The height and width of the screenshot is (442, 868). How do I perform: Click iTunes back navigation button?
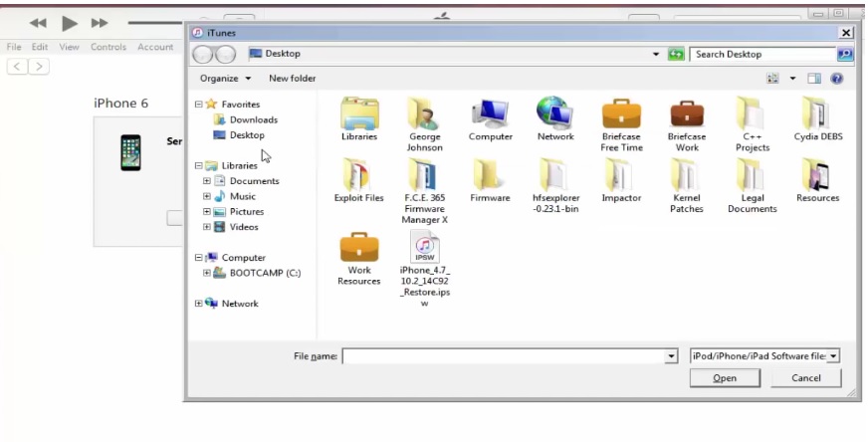[17, 67]
